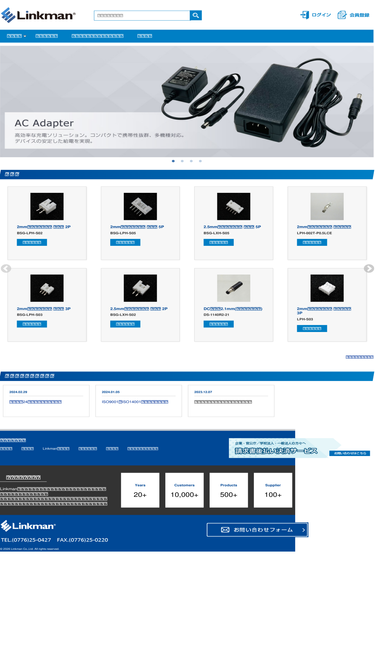Viewport: 375px width, 667px height.
Task: Click the Linkman logo in header
Action: [38, 15]
